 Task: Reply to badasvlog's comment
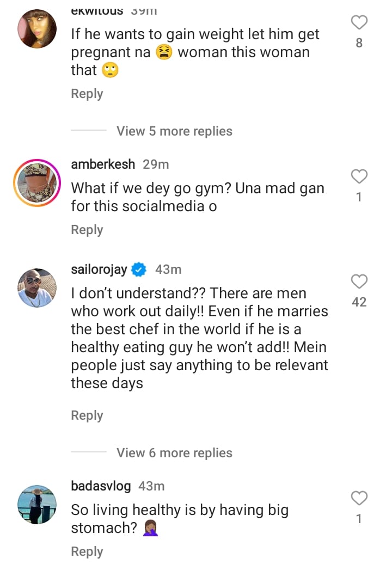pyautogui.click(x=87, y=551)
